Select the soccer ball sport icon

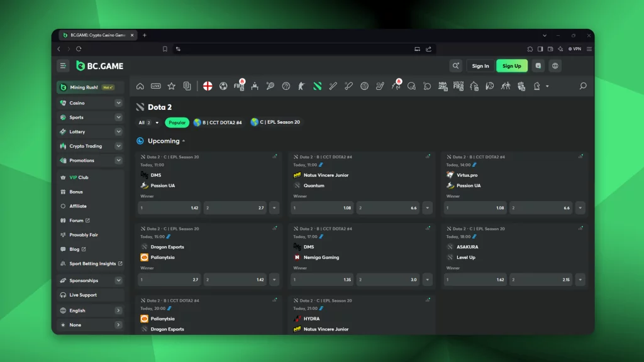[223, 86]
